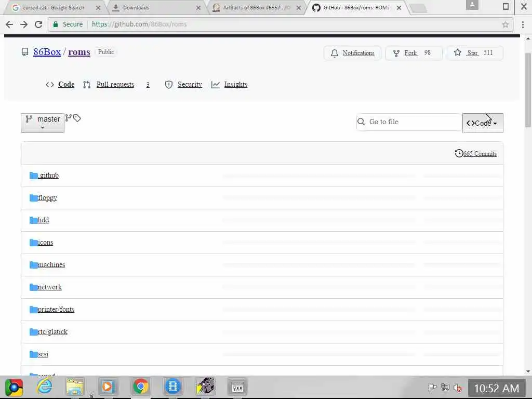Open the printer/fonts folder link
532x399 pixels.
[56, 310]
